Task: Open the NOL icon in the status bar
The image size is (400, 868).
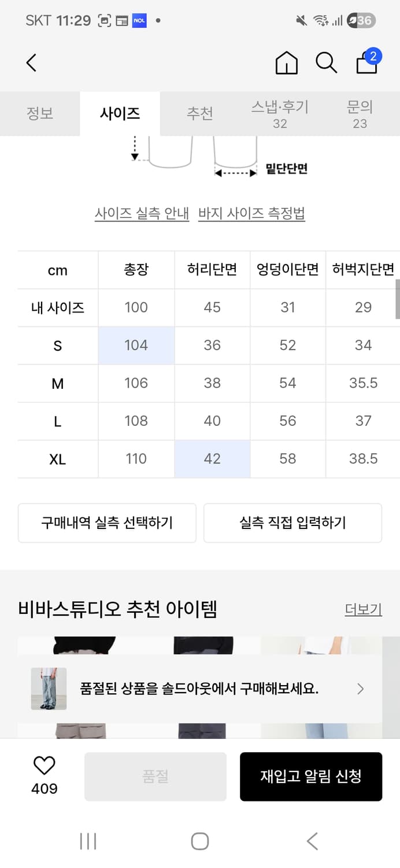Action: pos(139,19)
